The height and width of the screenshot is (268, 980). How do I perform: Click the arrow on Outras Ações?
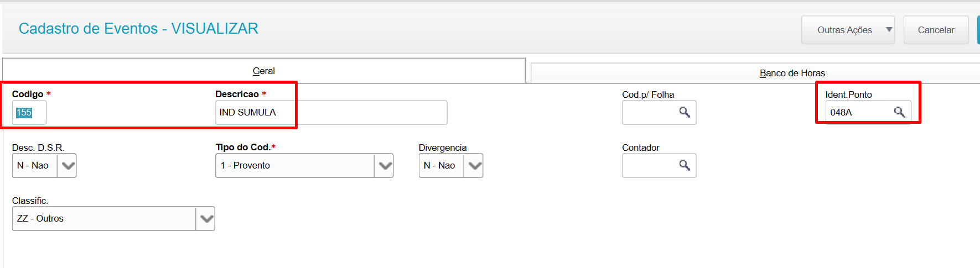pos(889,30)
